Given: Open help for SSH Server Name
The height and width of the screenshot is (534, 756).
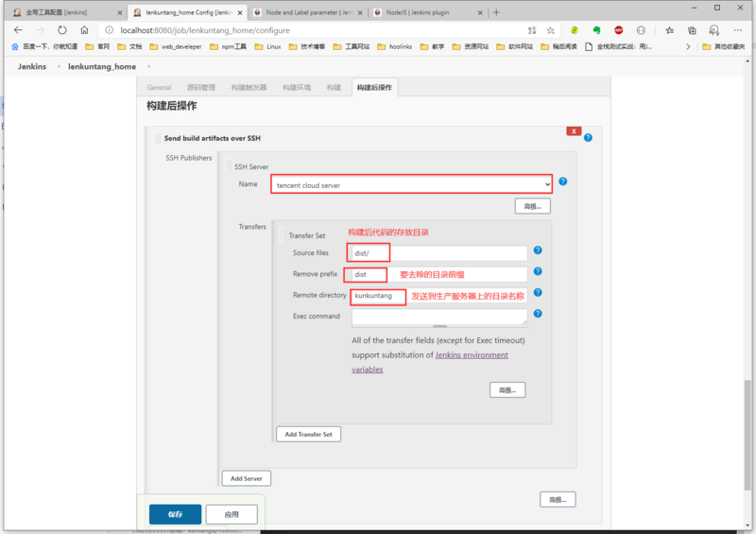Looking at the screenshot, I should [x=562, y=181].
